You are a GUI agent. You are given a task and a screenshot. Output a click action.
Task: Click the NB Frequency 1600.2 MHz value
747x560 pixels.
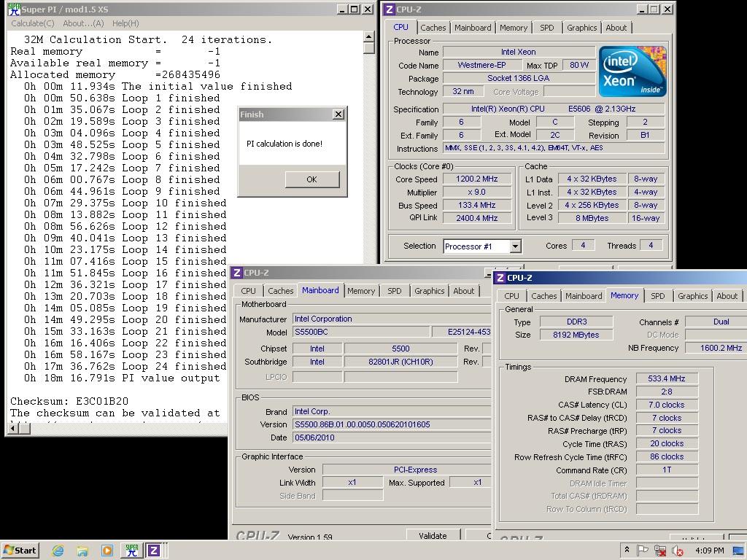pos(716,348)
